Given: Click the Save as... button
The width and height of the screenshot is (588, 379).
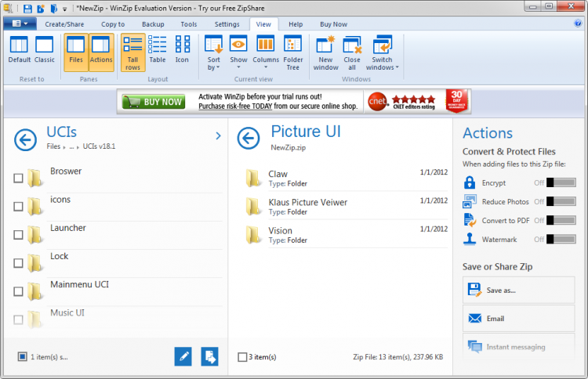Looking at the screenshot, I should coord(519,291).
